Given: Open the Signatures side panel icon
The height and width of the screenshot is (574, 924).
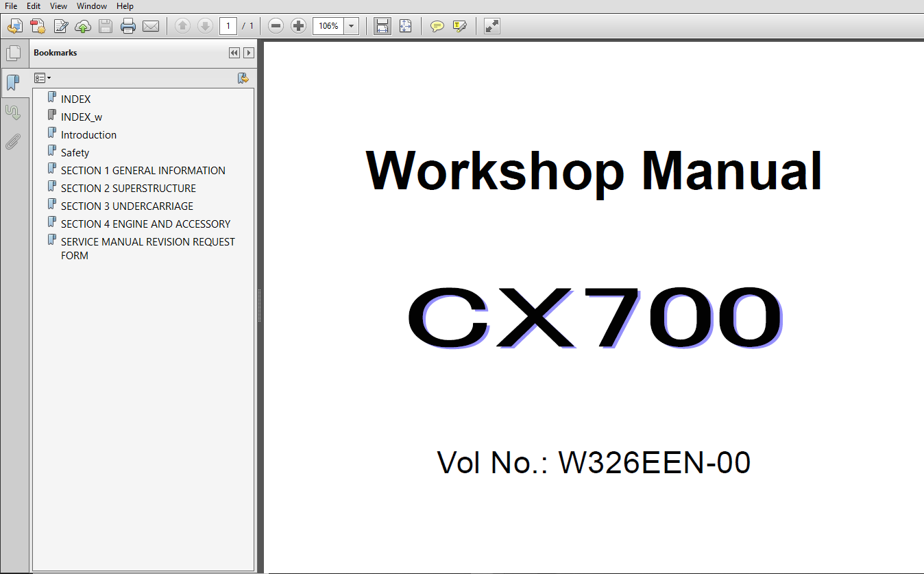Looking at the screenshot, I should tap(14, 112).
